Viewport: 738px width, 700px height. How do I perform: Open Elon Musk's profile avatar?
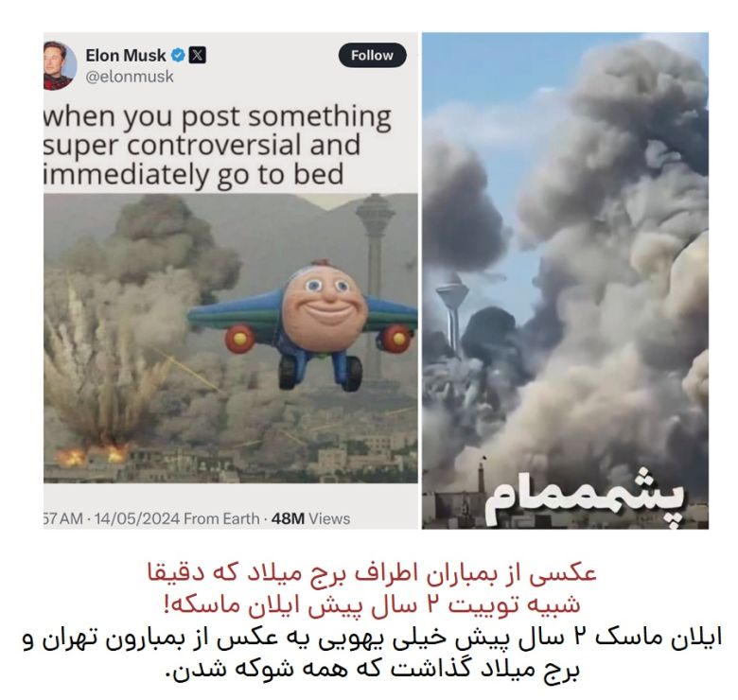pos(60,65)
